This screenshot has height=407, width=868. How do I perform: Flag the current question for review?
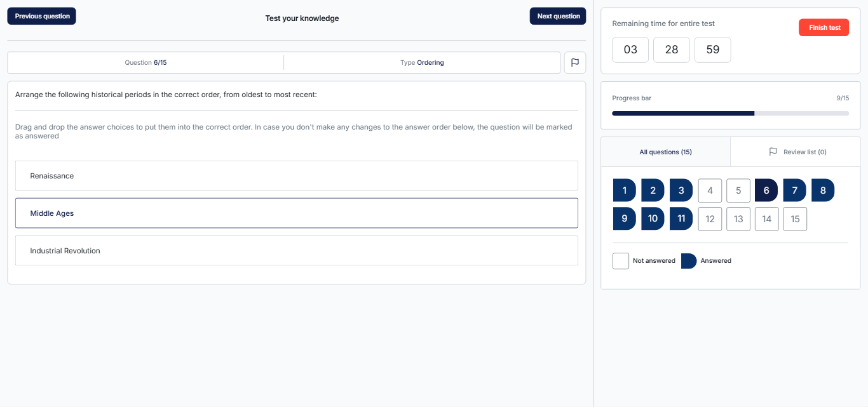[574, 63]
